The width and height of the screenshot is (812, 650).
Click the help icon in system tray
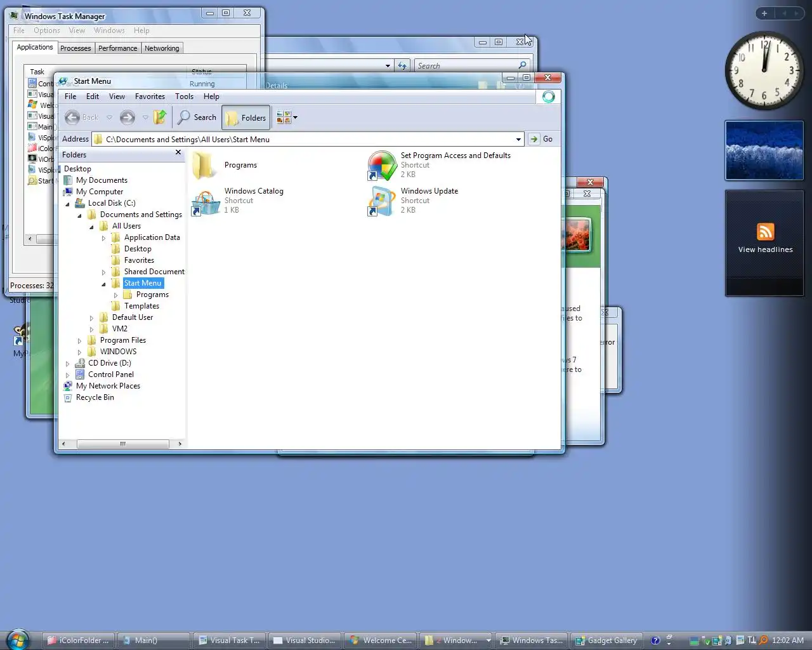tap(655, 640)
